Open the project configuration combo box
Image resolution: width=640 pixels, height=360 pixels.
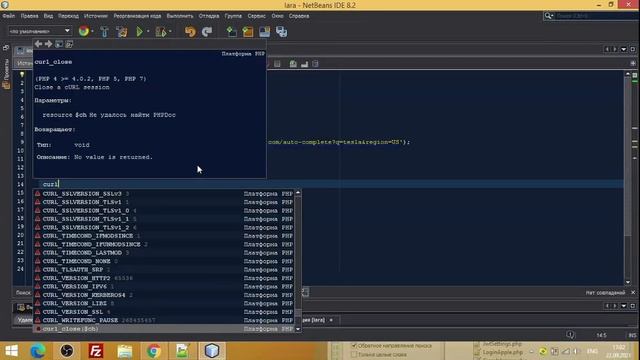[x=40, y=31]
